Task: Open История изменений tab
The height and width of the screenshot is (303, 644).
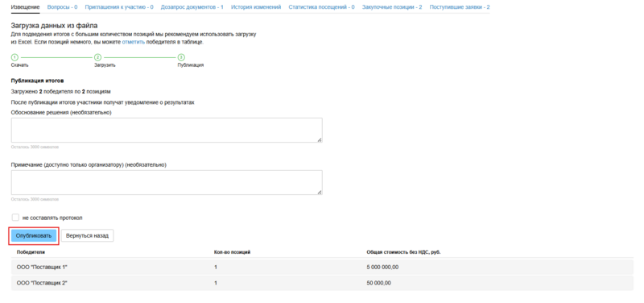Action: tap(256, 7)
